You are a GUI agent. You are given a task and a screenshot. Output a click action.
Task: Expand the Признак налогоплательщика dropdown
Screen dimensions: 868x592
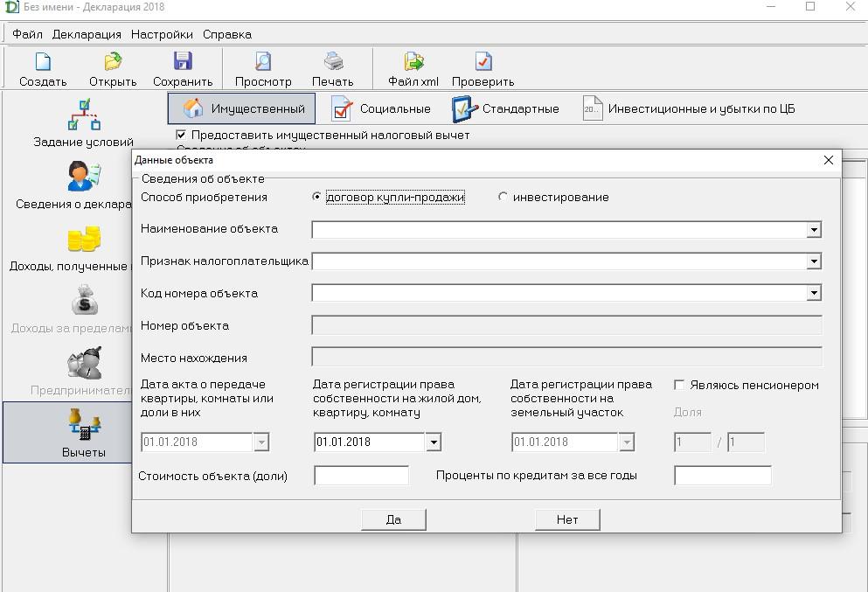tap(813, 261)
